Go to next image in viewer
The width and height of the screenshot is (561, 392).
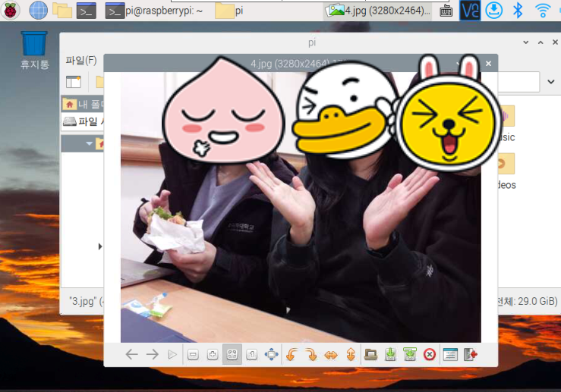(153, 355)
